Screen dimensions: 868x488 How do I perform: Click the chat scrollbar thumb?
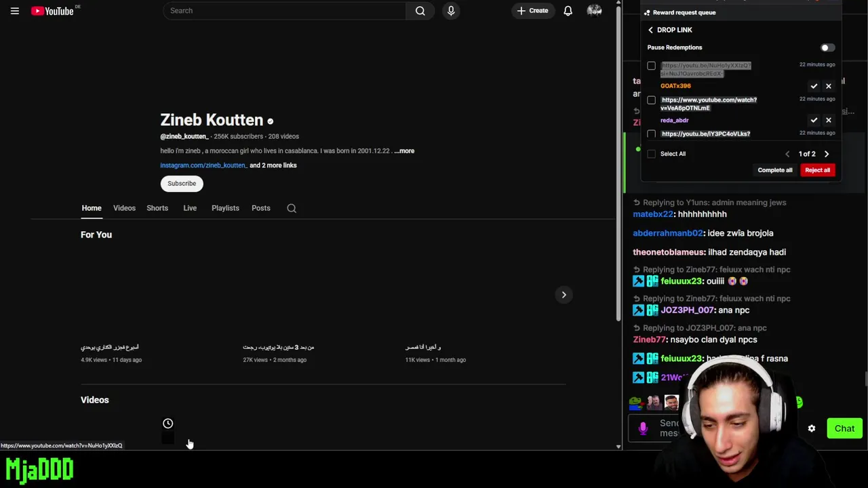coord(865,380)
